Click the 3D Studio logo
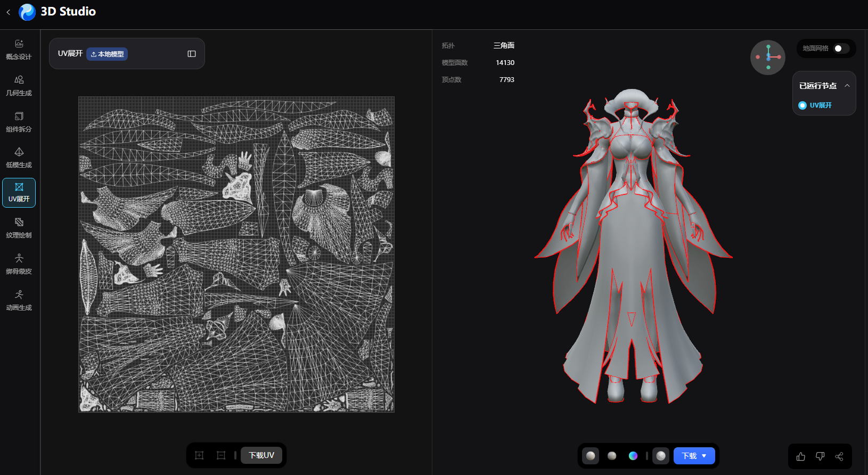This screenshot has height=475, width=868. 27,12
